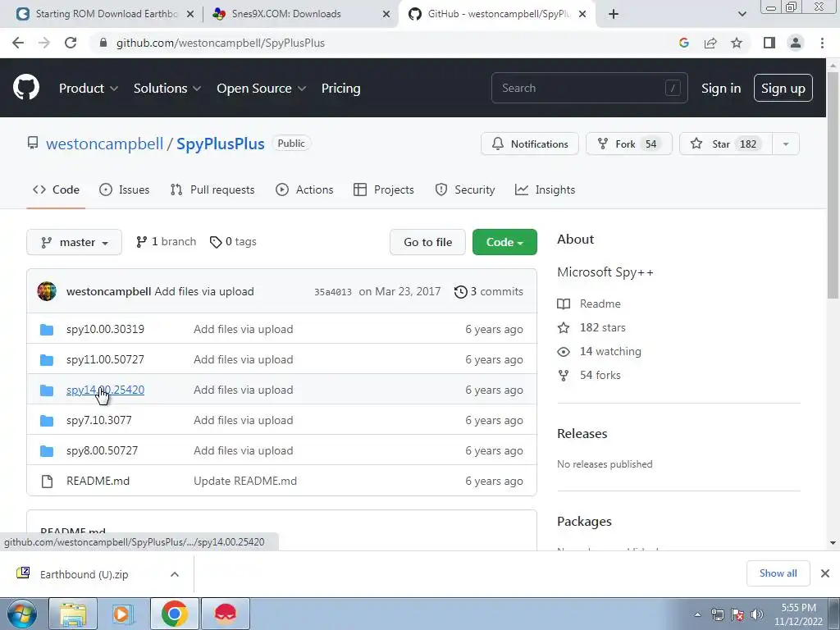Screen dimensions: 840x630
Task: View the 3 commits history
Action: click(x=489, y=291)
